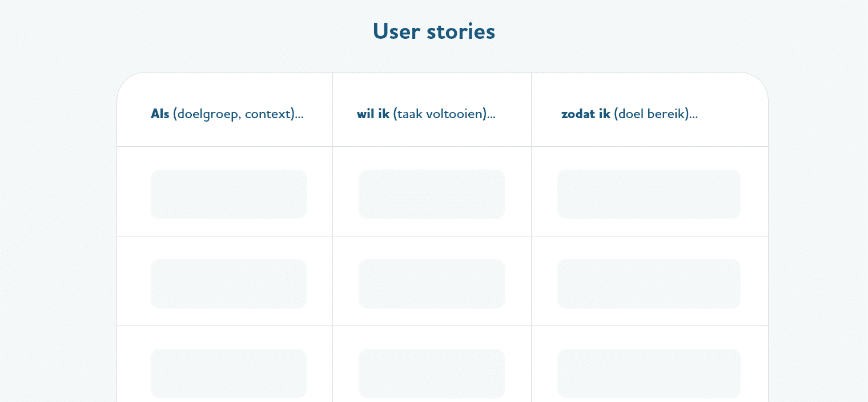Click the User stories heading

(x=434, y=31)
